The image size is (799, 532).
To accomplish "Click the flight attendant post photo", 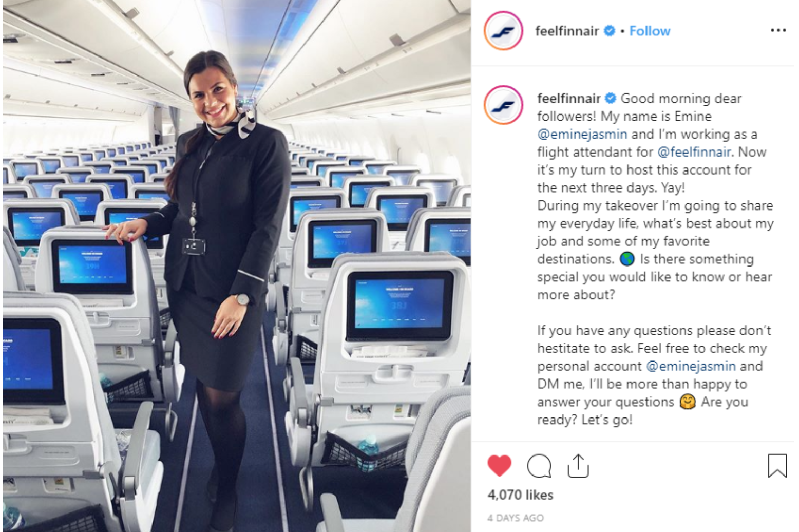I will point(237,266).
